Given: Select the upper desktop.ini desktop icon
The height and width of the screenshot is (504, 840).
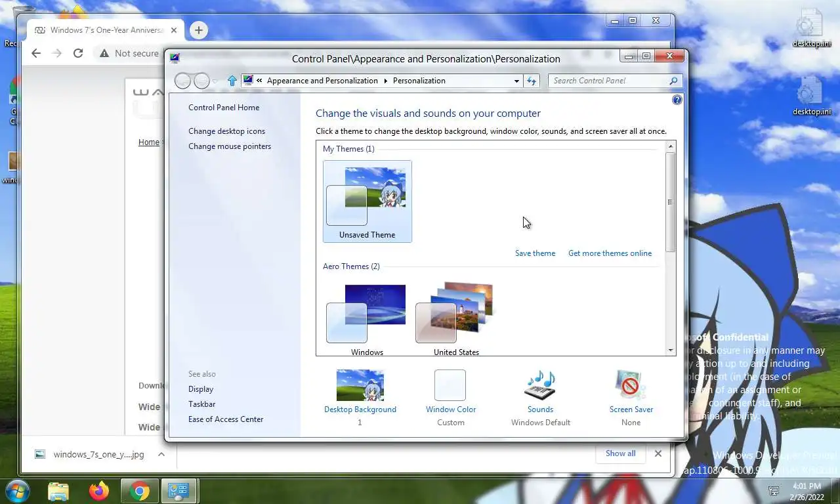Looking at the screenshot, I should pyautogui.click(x=812, y=28).
